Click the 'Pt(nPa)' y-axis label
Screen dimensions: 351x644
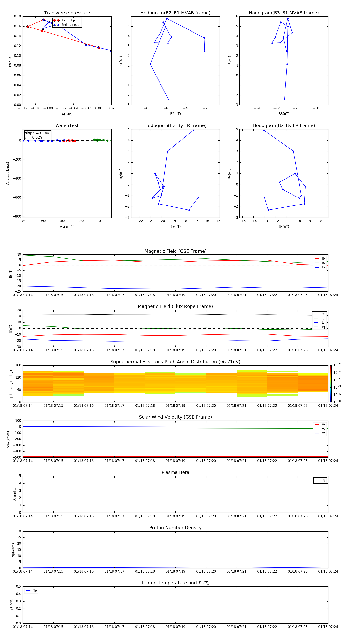(10, 61)
